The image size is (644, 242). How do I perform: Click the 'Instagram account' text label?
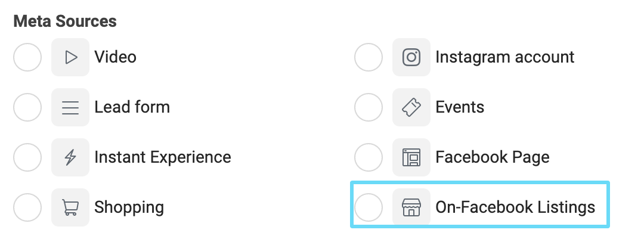[505, 57]
